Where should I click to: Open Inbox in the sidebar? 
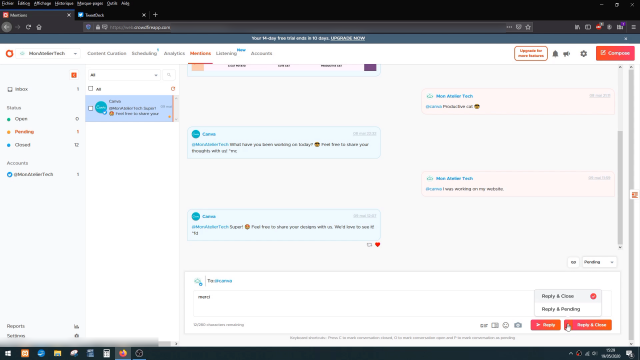[43, 89]
